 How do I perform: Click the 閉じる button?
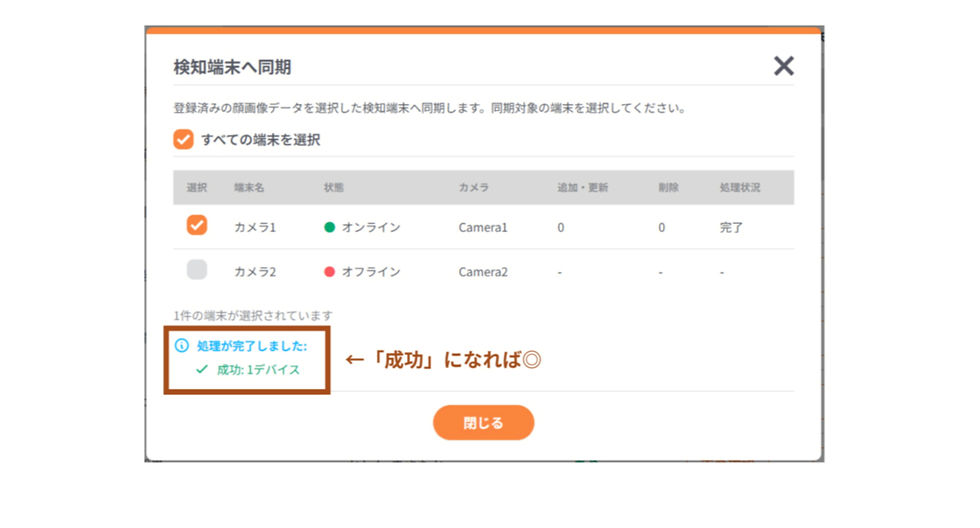(483, 423)
